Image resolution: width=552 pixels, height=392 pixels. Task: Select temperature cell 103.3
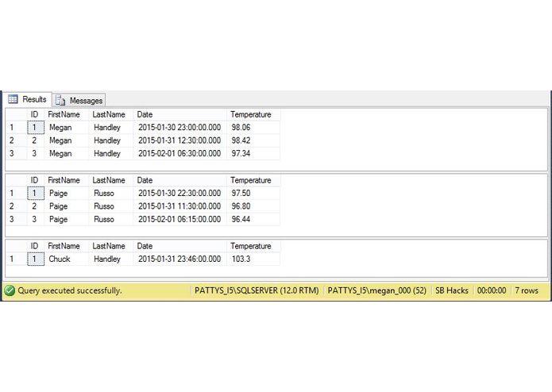pos(253,259)
